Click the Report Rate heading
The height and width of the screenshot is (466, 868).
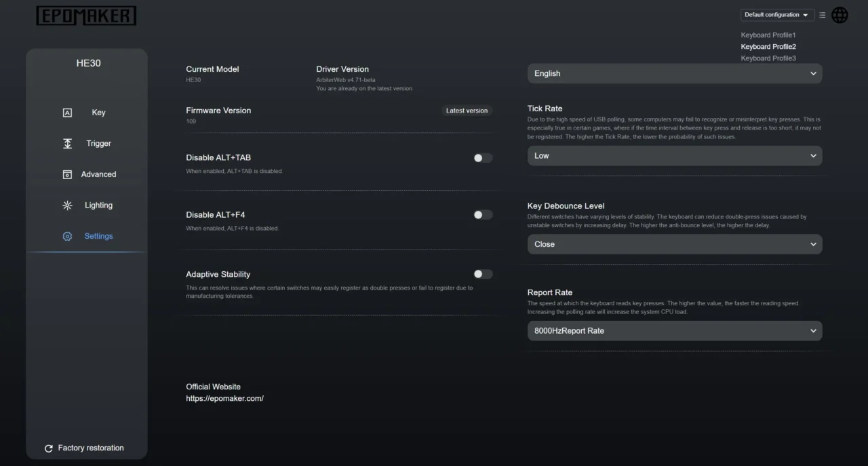[550, 293]
